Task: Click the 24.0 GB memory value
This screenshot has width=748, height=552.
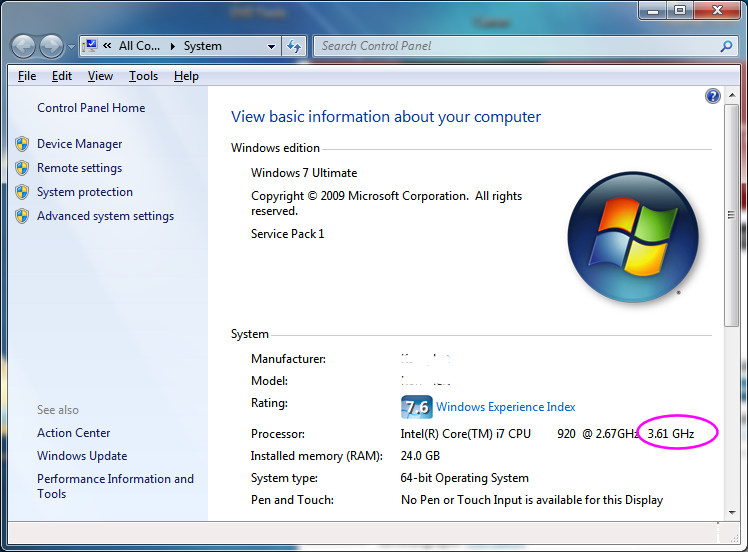Action: tap(420, 456)
